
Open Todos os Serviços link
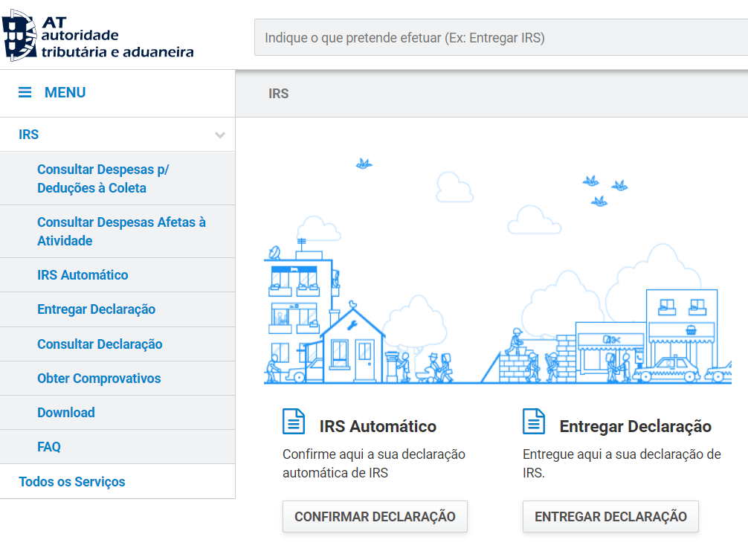point(72,482)
